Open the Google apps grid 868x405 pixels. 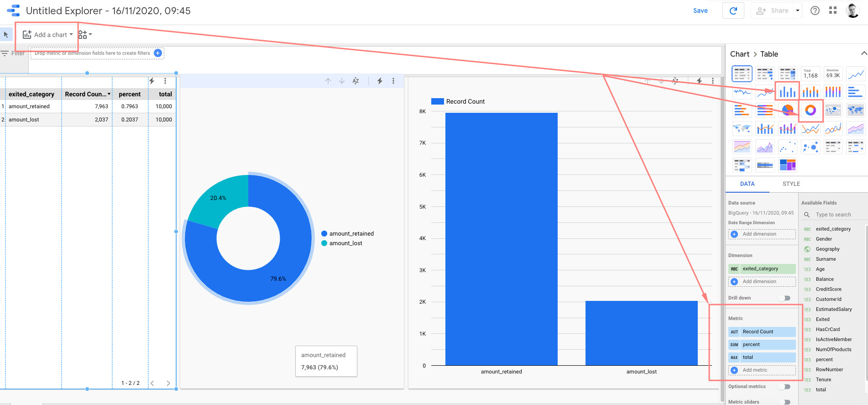(x=833, y=11)
